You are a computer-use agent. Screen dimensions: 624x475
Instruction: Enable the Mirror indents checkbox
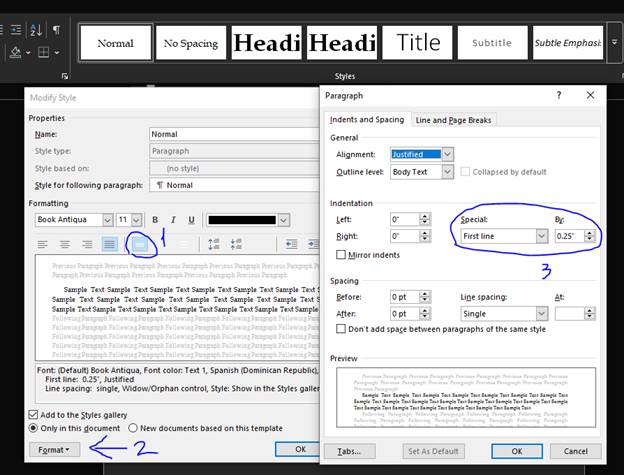tap(342, 255)
